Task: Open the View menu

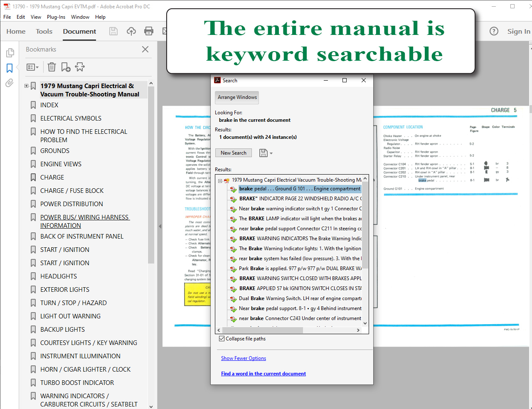Action: (36, 17)
